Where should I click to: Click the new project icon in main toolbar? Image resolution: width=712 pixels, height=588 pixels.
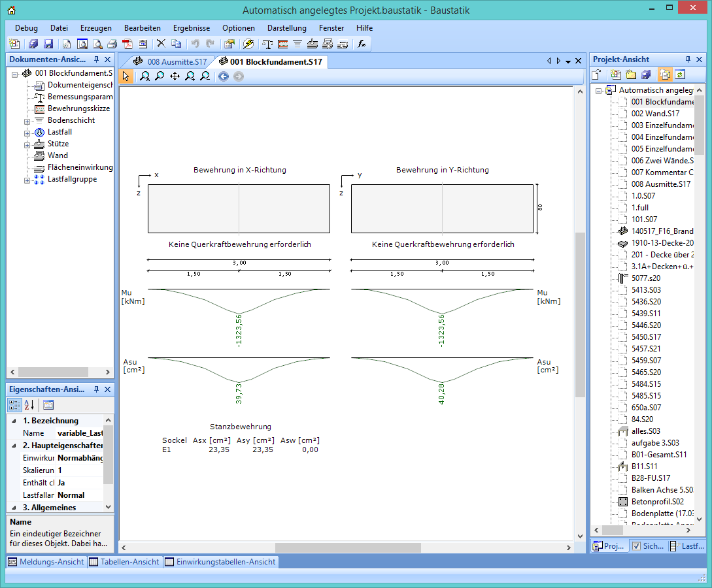click(14, 44)
